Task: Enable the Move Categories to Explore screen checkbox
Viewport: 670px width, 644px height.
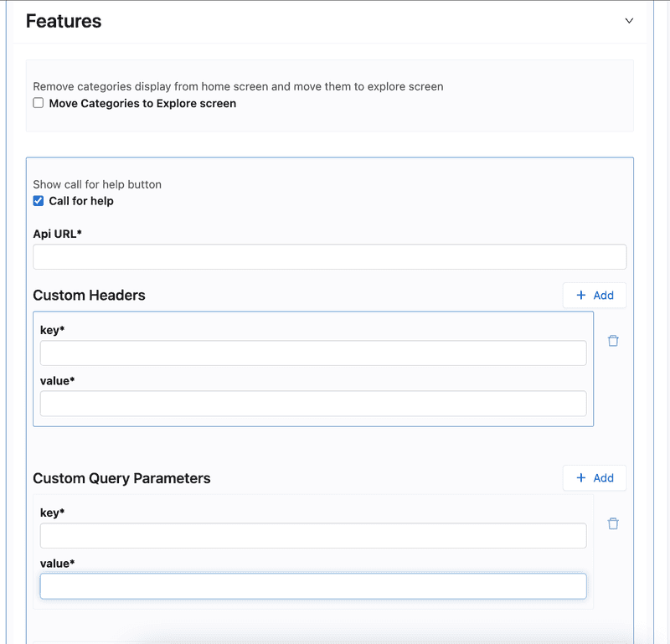Action: pyautogui.click(x=39, y=104)
